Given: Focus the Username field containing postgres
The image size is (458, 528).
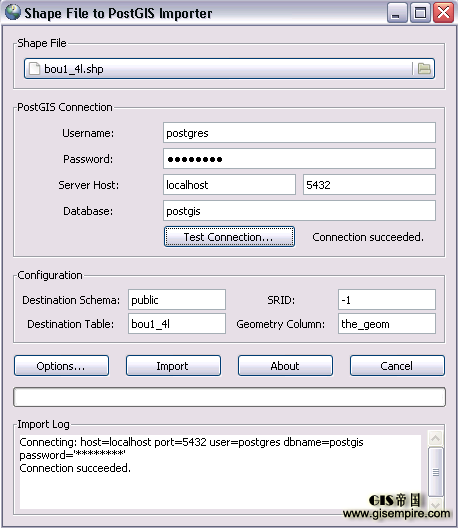Looking at the screenshot, I should 299,133.
